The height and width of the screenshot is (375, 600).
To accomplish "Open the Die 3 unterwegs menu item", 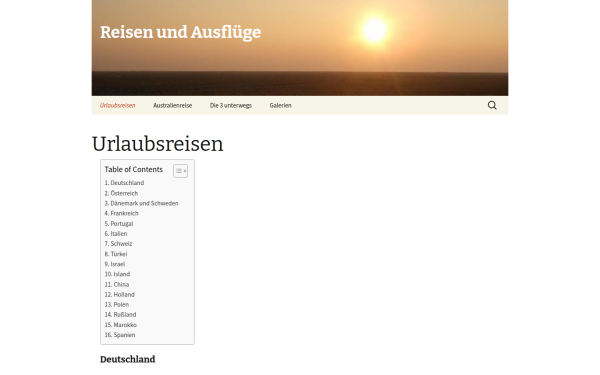I will (231, 106).
